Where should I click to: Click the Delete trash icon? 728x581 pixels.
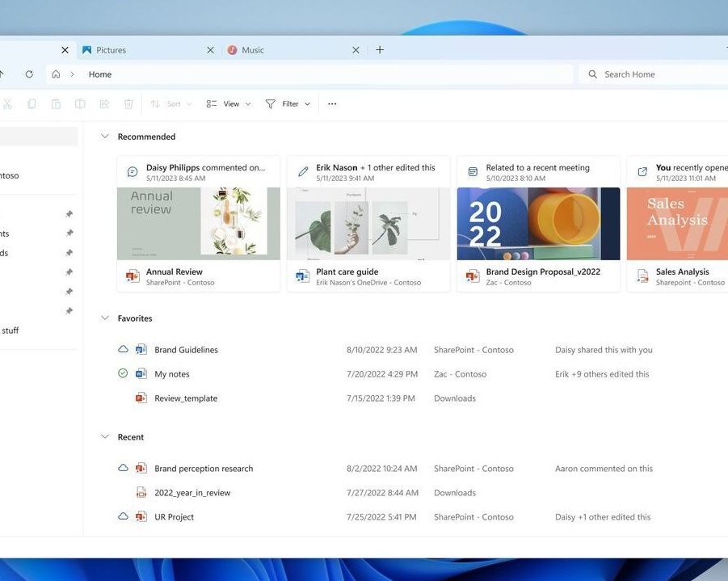[x=128, y=104]
